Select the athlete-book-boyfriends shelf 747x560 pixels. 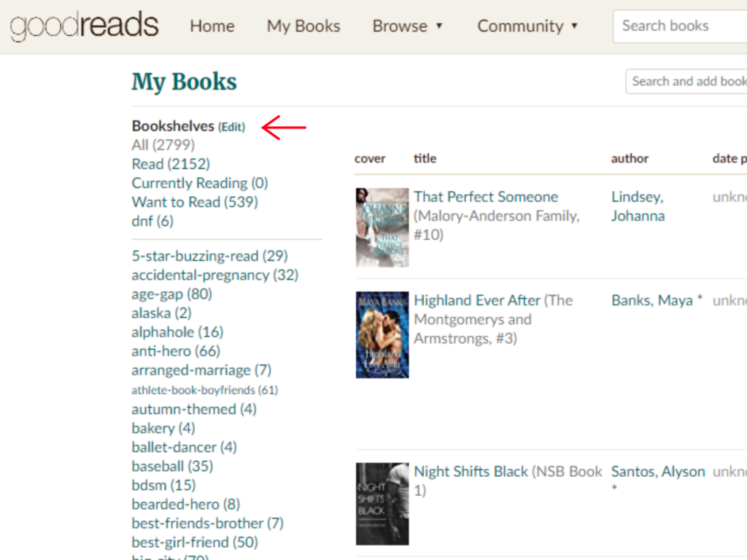[x=204, y=390]
